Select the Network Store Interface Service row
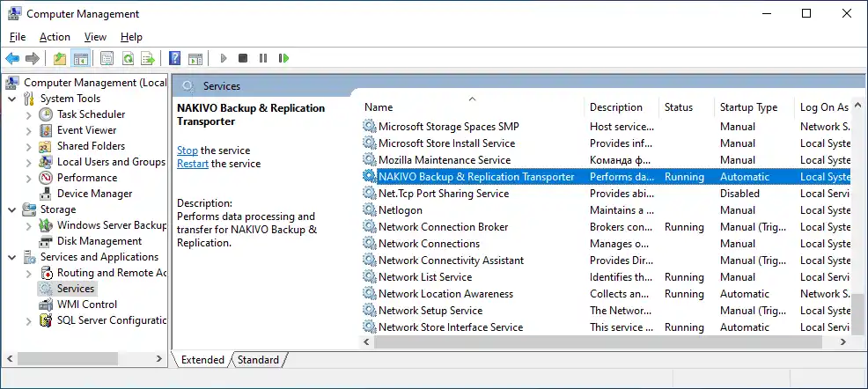The width and height of the screenshot is (868, 389). click(607, 327)
